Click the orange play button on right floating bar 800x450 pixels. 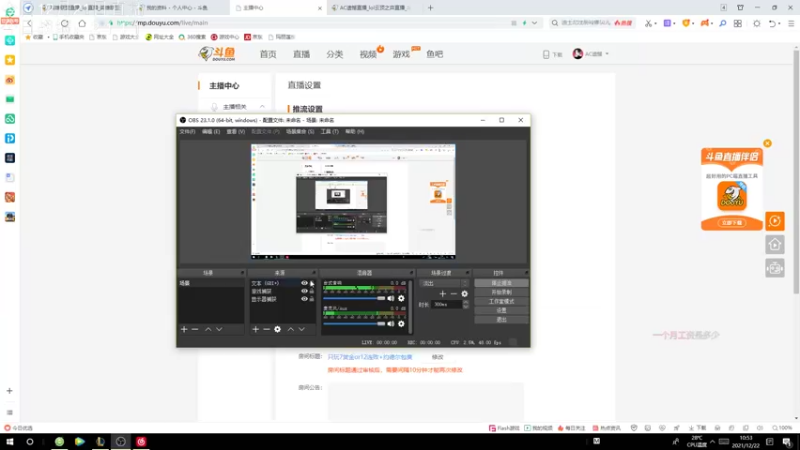(x=774, y=221)
